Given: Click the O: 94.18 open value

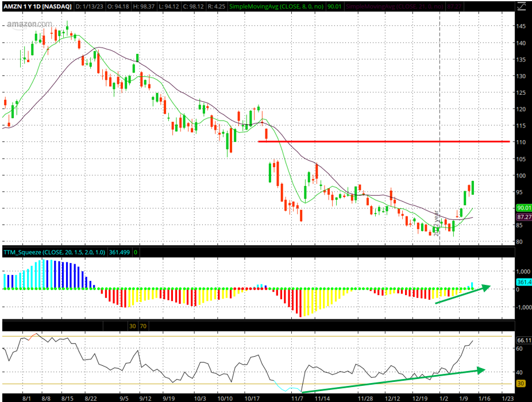Looking at the screenshot, I should point(119,6).
